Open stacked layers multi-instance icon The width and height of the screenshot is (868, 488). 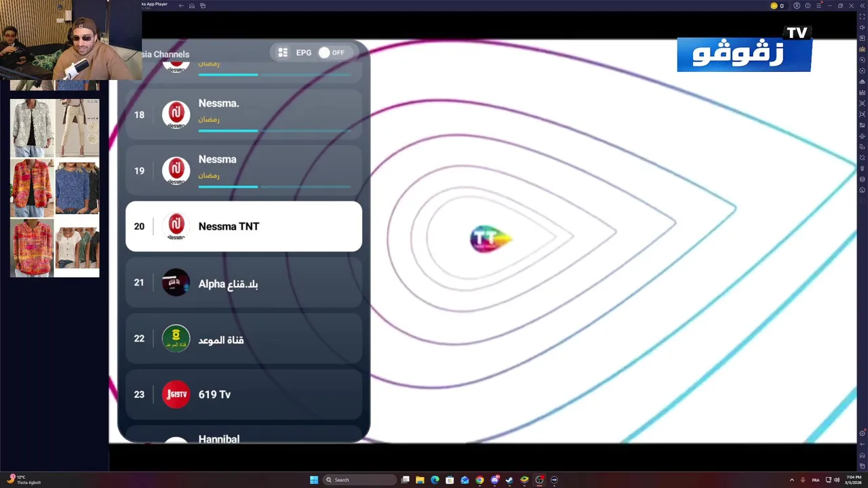pyautogui.click(x=862, y=179)
